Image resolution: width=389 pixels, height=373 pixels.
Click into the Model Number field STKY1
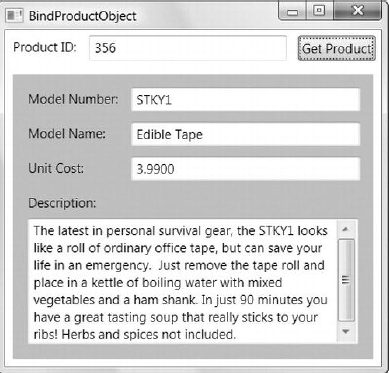(x=246, y=100)
